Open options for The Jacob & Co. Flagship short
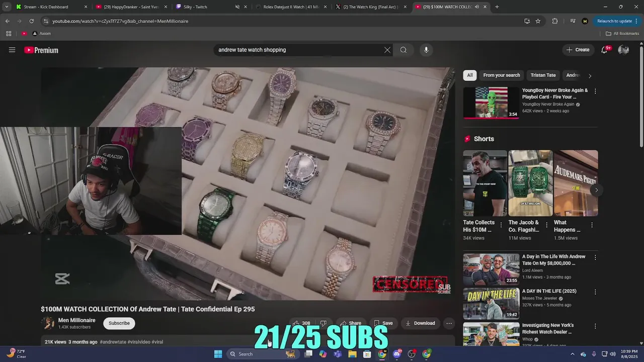The height and width of the screenshot is (362, 644). pos(546,225)
